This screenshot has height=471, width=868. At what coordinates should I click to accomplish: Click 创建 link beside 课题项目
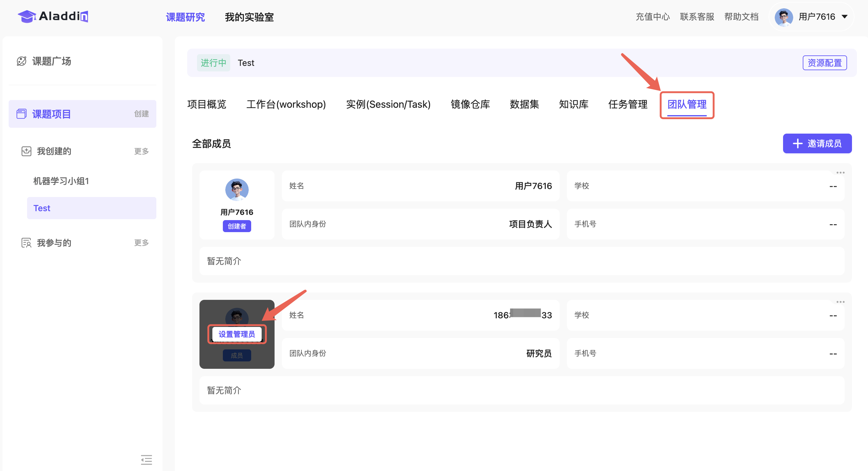pyautogui.click(x=141, y=114)
